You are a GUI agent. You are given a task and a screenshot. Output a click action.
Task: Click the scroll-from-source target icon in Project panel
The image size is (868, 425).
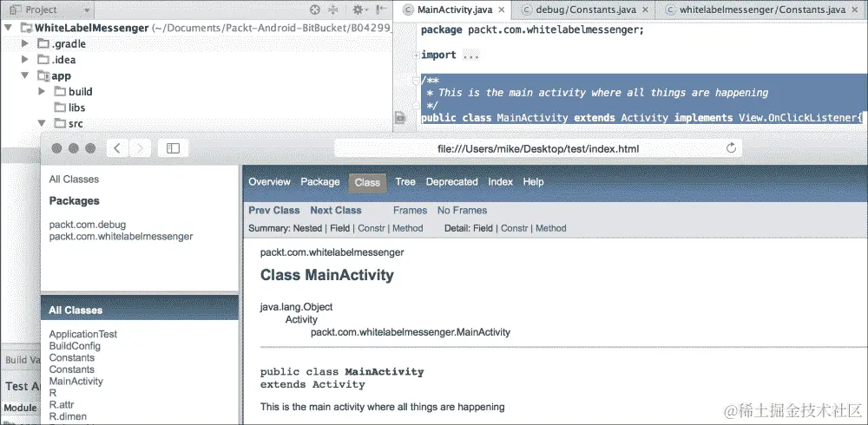pos(315,10)
